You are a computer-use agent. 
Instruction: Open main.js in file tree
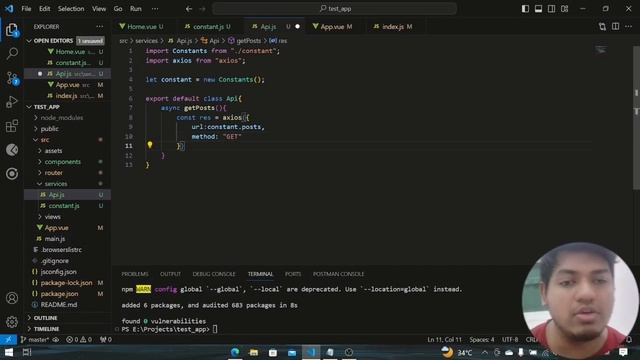55,239
